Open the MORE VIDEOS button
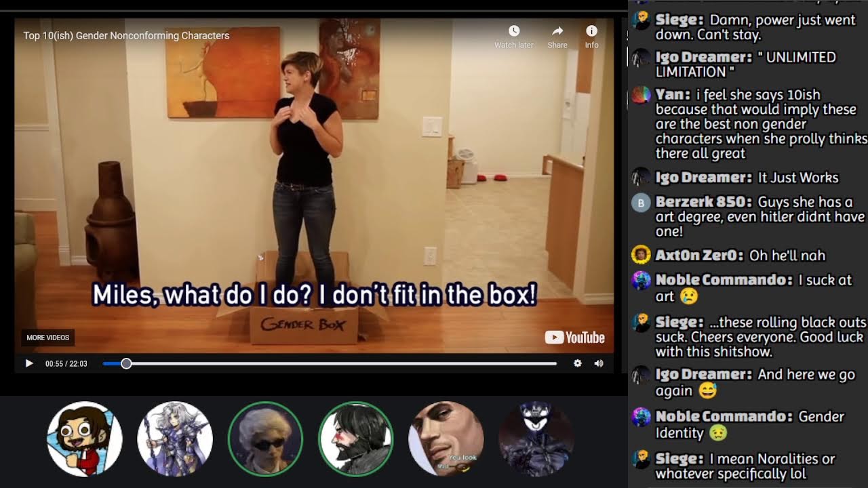Screen dimensions: 868x488 [x=47, y=338]
